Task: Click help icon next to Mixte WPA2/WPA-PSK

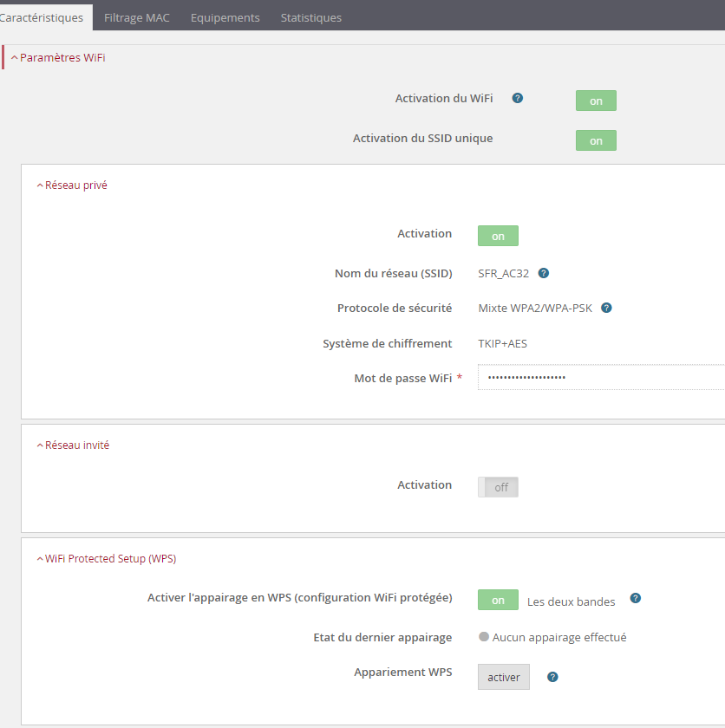Action: point(607,308)
